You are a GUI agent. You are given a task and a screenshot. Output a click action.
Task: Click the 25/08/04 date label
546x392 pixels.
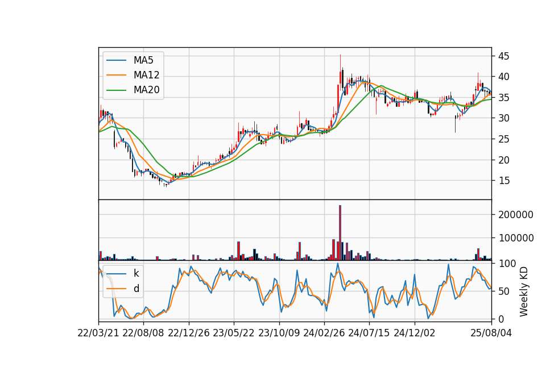coord(491,333)
